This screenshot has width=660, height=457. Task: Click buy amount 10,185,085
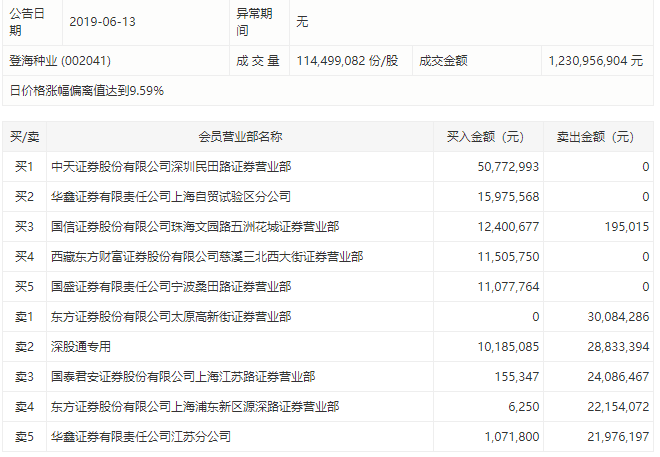pos(508,347)
